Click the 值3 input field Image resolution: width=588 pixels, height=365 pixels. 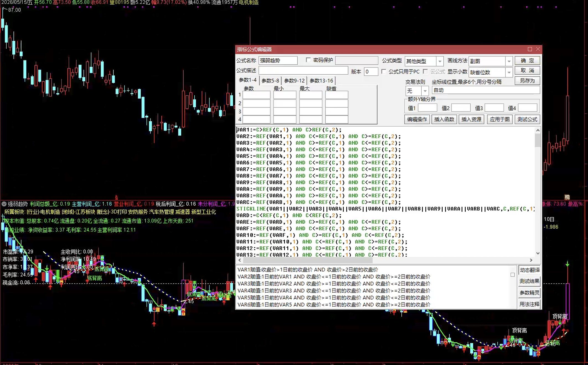tap(494, 108)
